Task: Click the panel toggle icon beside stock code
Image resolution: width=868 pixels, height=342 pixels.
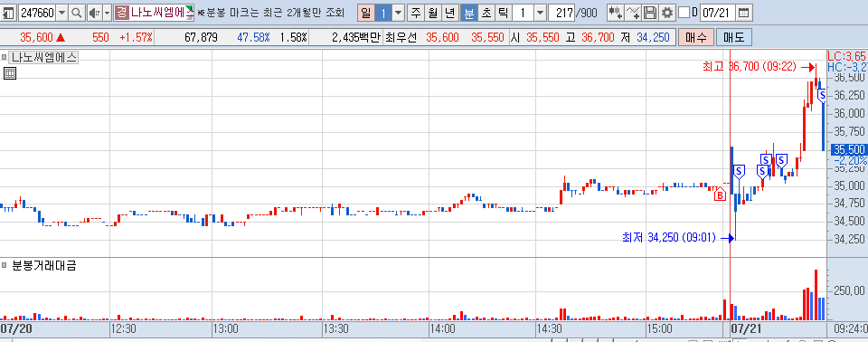Action: pos(8,12)
